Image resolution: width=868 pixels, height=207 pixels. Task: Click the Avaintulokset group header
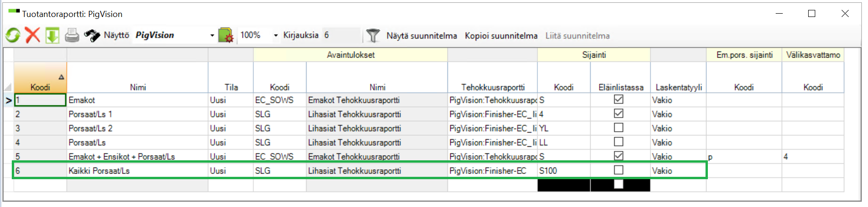pos(350,55)
